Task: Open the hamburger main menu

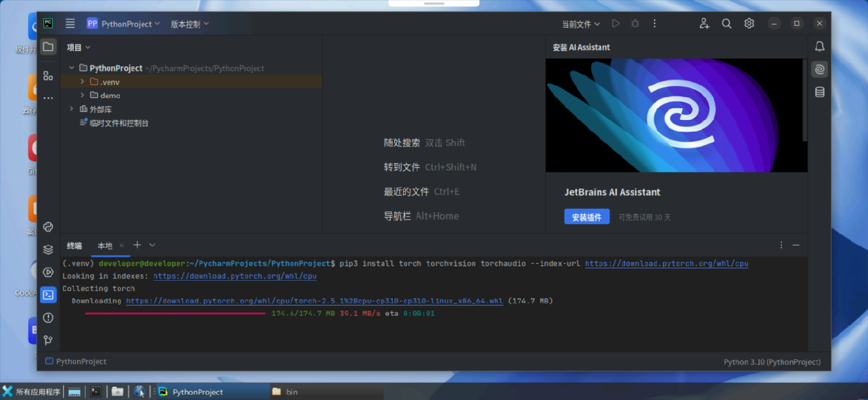Action: coord(70,23)
